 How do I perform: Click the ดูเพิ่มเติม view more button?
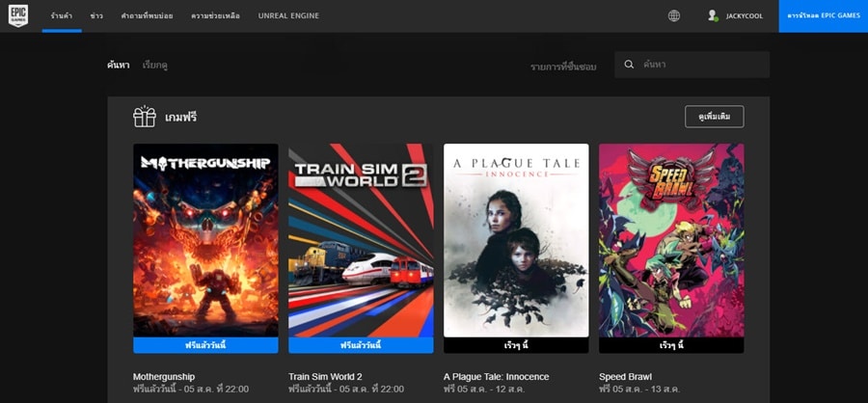(x=714, y=117)
